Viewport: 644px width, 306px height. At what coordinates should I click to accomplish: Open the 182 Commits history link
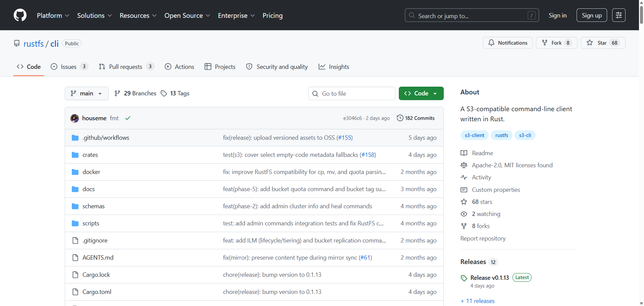[416, 118]
